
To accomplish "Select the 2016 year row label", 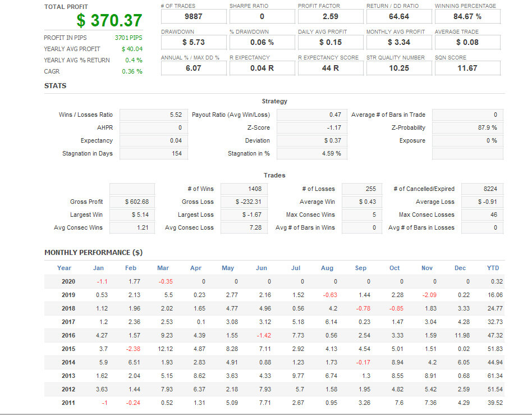I will coord(68,335).
